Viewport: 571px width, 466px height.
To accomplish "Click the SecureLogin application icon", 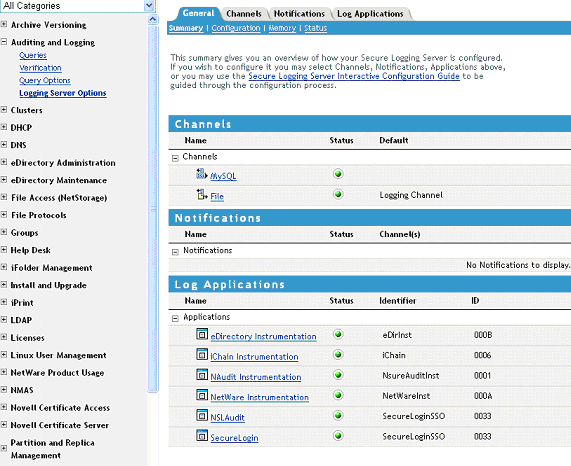I will pyautogui.click(x=202, y=435).
